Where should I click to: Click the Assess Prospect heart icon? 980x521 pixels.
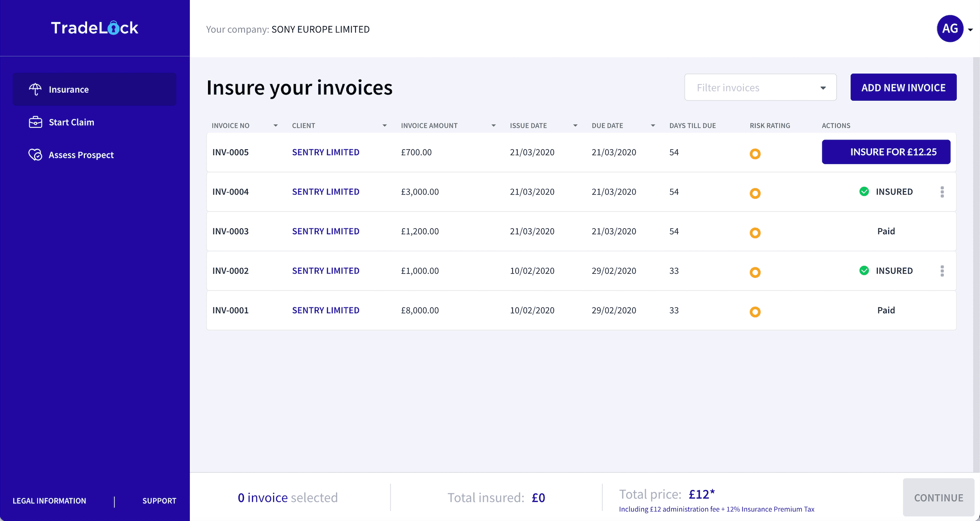35,155
